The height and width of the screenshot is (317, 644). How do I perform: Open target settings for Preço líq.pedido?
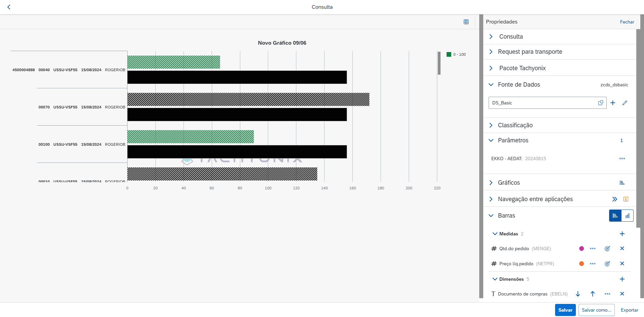pyautogui.click(x=607, y=264)
